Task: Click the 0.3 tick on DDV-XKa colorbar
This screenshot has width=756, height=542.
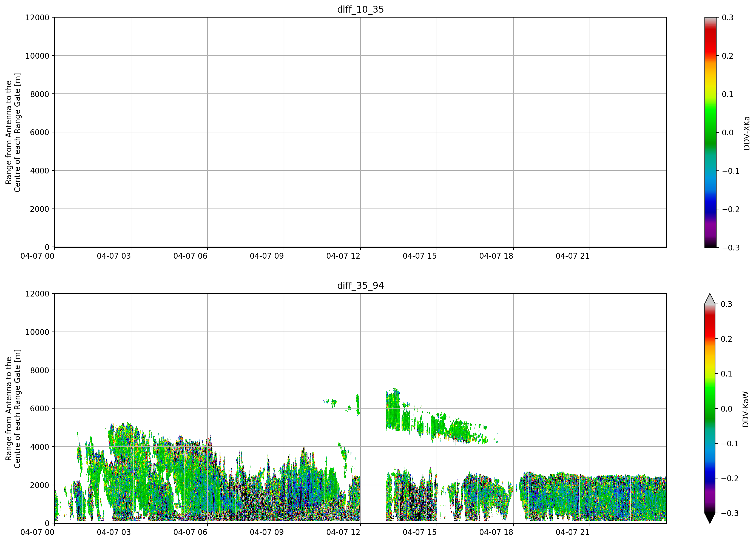Action: point(728,17)
